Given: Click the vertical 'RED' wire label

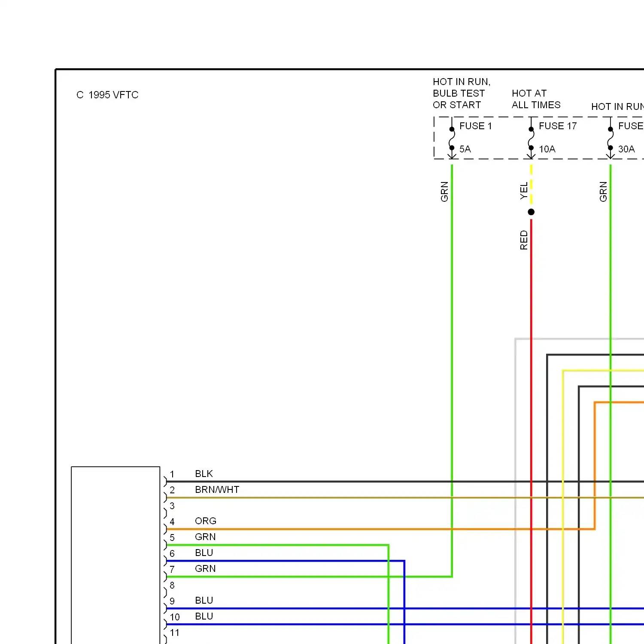Looking at the screenshot, I should pyautogui.click(x=524, y=240).
